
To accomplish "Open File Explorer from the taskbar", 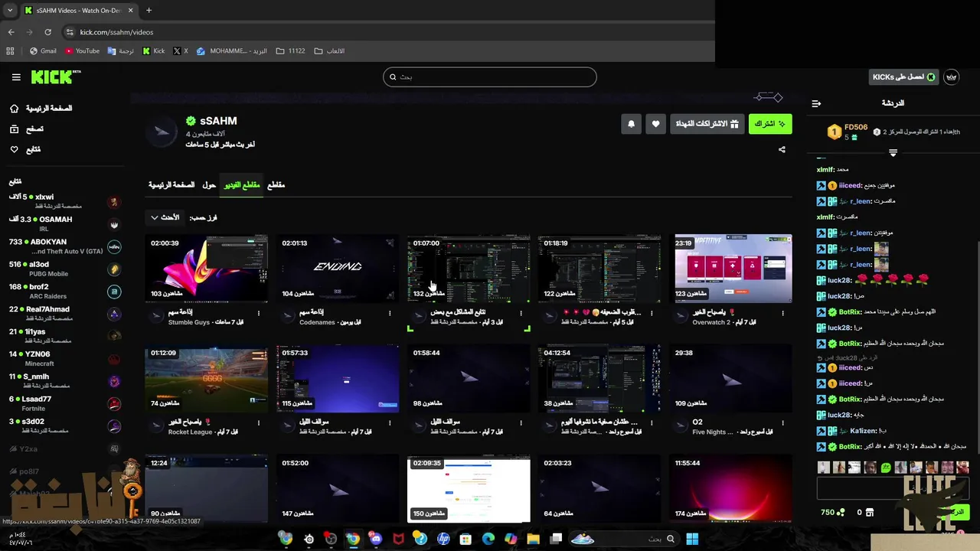I will 533,539.
